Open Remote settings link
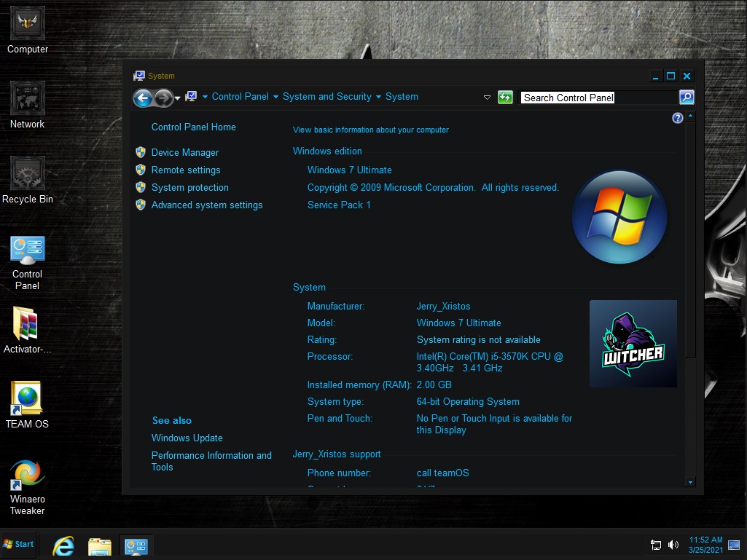Viewport: 747px width, 560px height. click(x=186, y=170)
